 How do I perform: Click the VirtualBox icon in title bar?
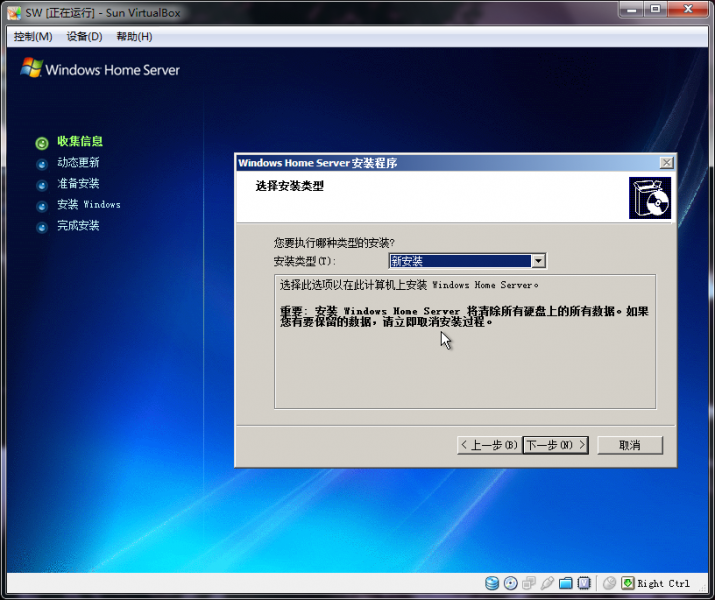click(14, 13)
